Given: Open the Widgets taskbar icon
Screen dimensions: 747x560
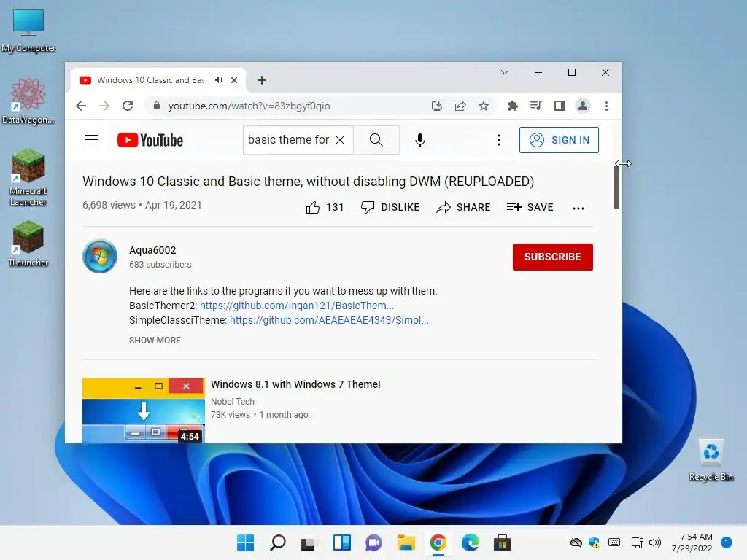Looking at the screenshot, I should [341, 542].
